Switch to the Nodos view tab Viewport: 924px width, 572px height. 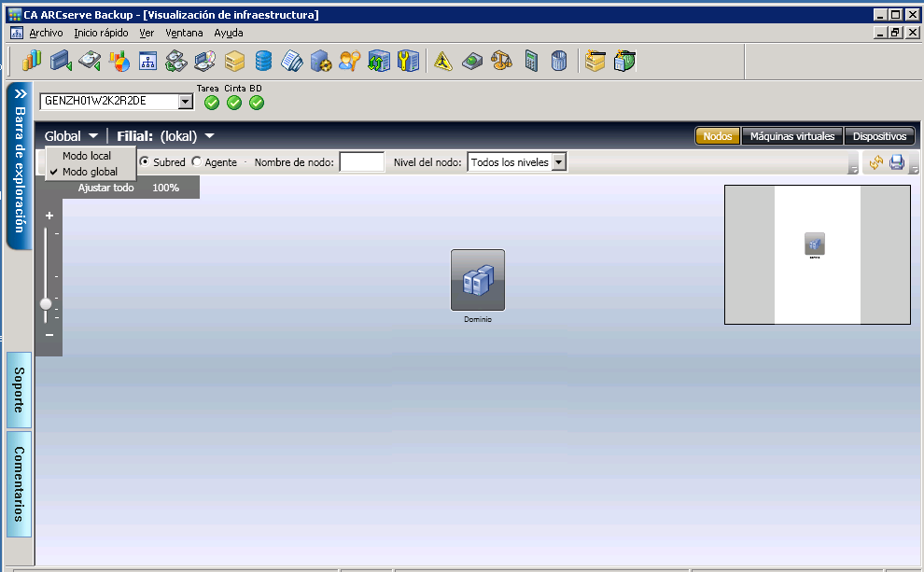coord(717,136)
